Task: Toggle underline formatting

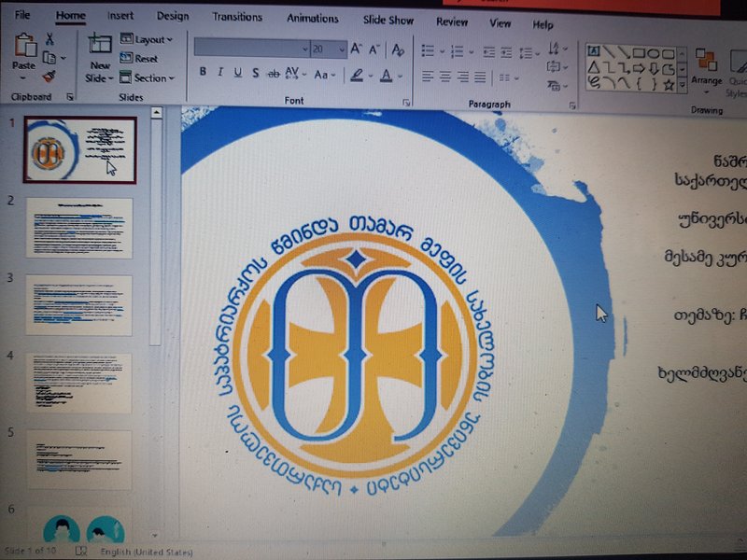Action: [238, 73]
